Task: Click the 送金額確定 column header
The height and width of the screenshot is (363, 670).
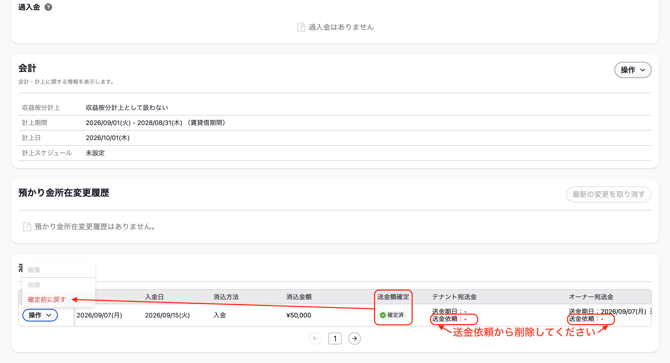Action: 393,297
